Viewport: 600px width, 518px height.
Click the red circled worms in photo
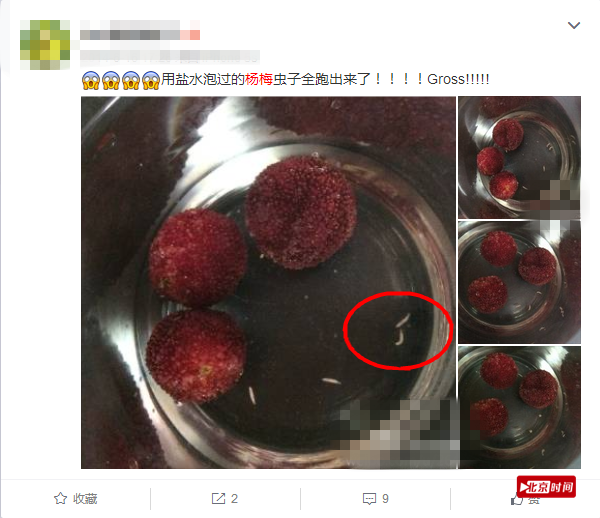398,331
